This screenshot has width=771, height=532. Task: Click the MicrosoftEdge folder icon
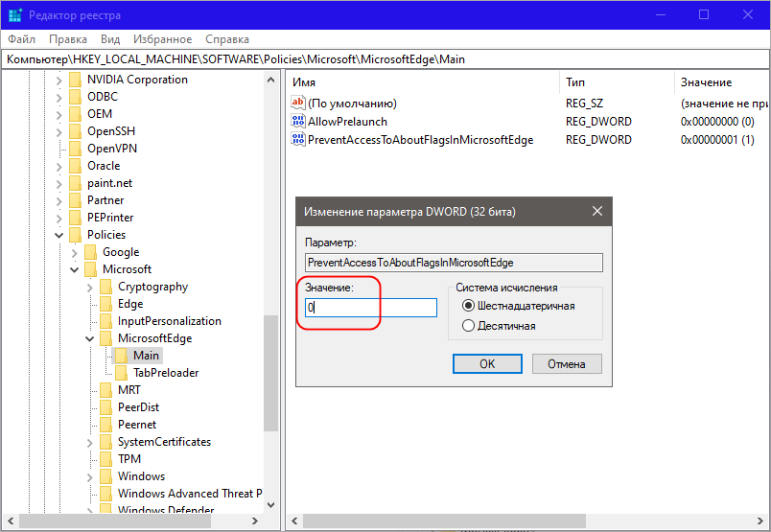pos(105,338)
